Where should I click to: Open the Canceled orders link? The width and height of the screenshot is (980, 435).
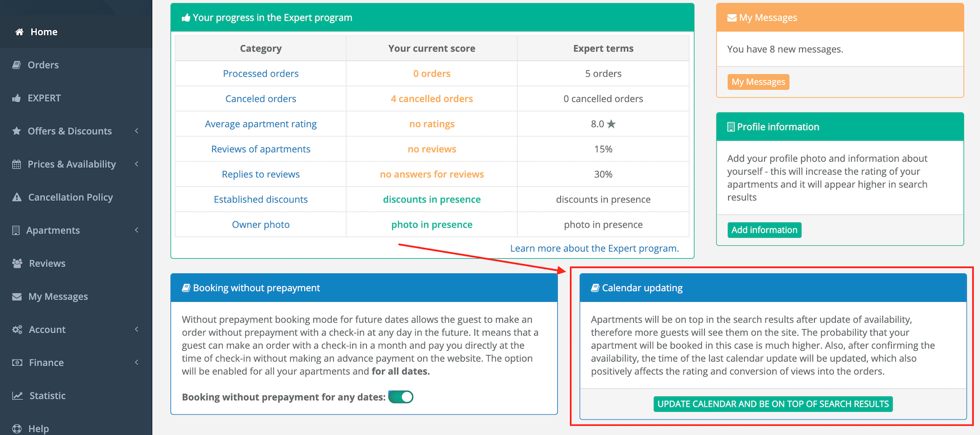[x=260, y=99]
